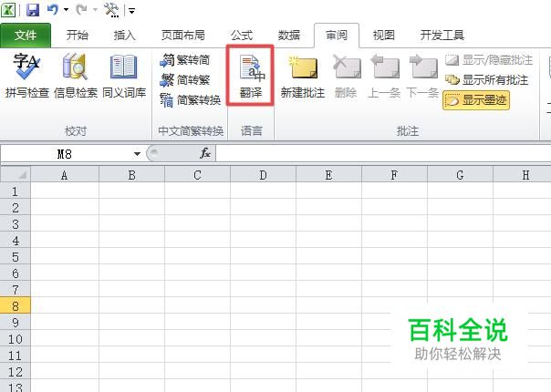
Task: Select column F header
Action: [395, 174]
